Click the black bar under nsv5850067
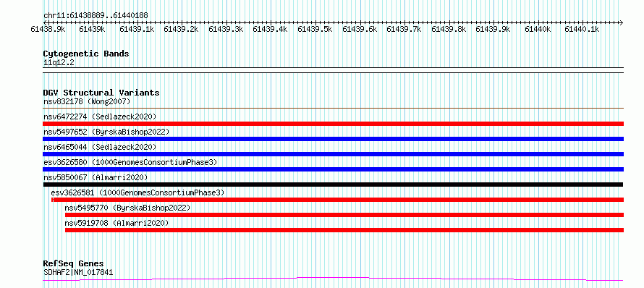644x288 pixels. pyautogui.click(x=333, y=185)
